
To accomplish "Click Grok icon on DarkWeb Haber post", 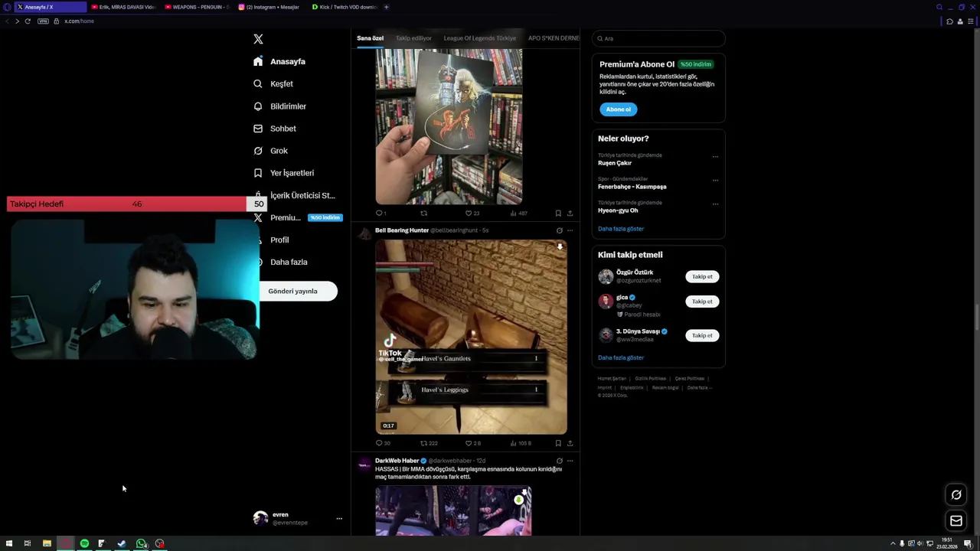I will [x=559, y=461].
